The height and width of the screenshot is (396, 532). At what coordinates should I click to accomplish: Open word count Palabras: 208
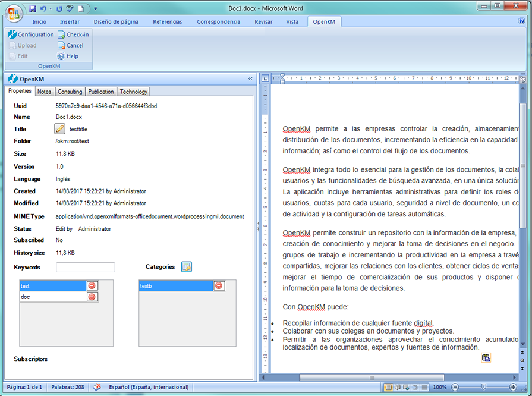coord(68,387)
